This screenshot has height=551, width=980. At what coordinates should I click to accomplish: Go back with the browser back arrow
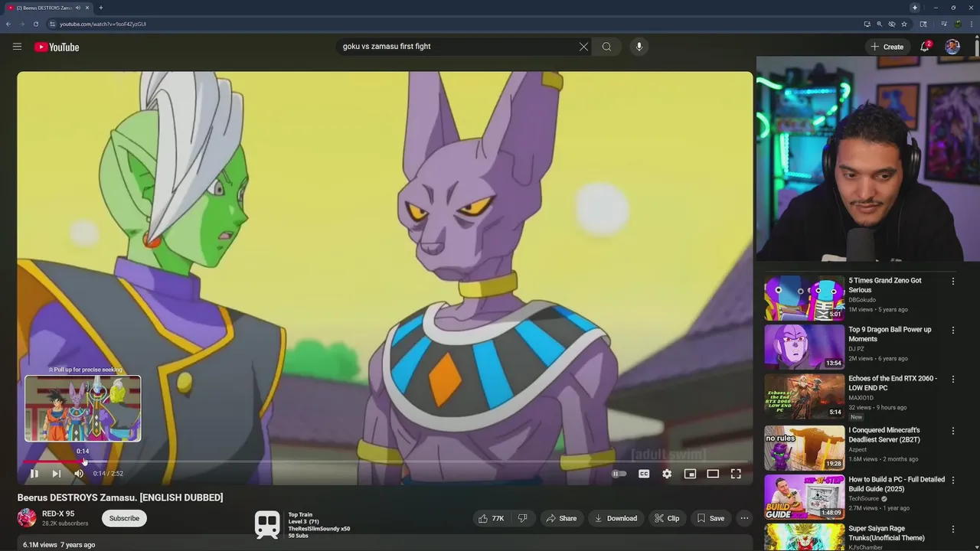(x=8, y=24)
